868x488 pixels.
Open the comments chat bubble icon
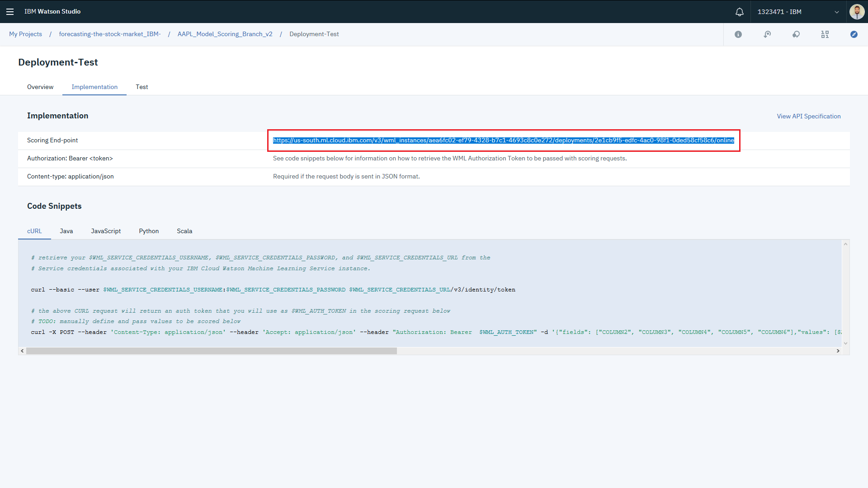tap(796, 34)
